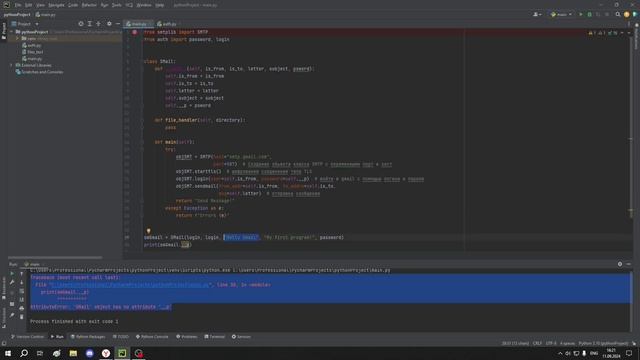Click Select Opened File target icon
The image size is (640, 360).
tap(81, 24)
